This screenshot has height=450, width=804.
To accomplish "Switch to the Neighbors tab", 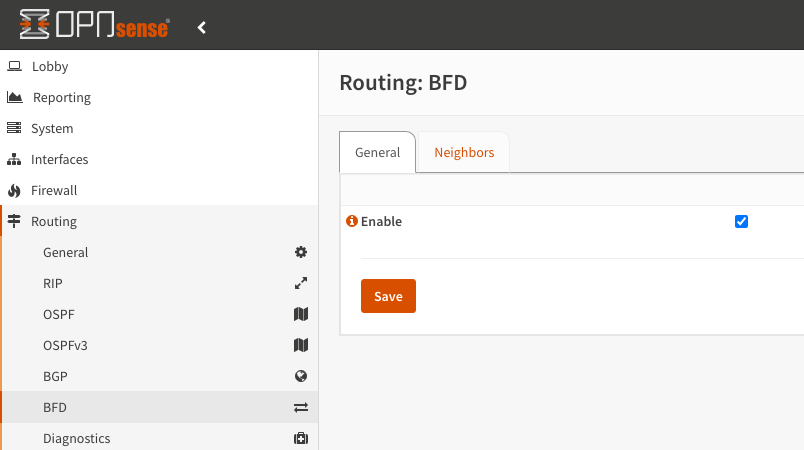I will (464, 153).
